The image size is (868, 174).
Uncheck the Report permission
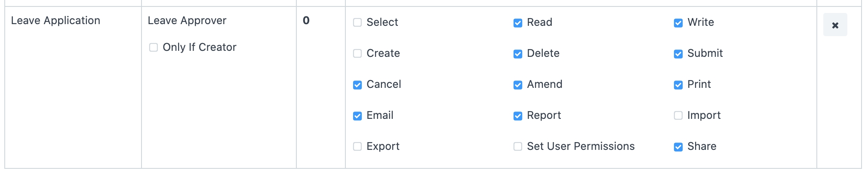coord(518,115)
